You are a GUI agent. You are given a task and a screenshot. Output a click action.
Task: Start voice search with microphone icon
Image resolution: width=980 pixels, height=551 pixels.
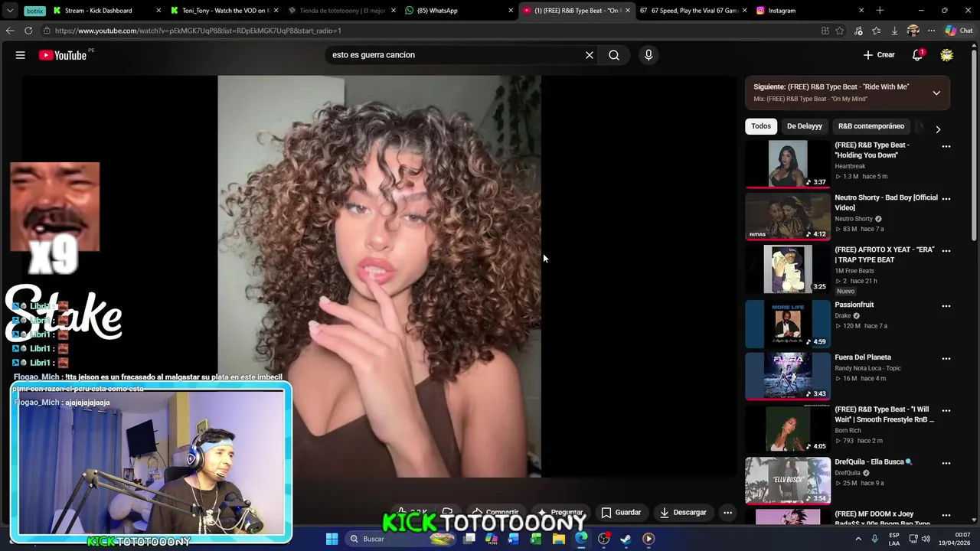tap(648, 55)
